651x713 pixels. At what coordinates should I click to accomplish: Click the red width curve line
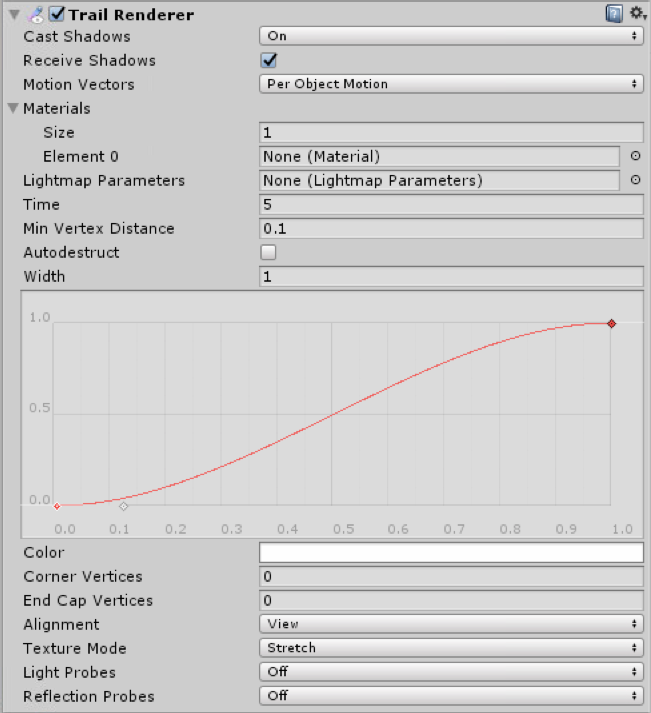(x=332, y=414)
